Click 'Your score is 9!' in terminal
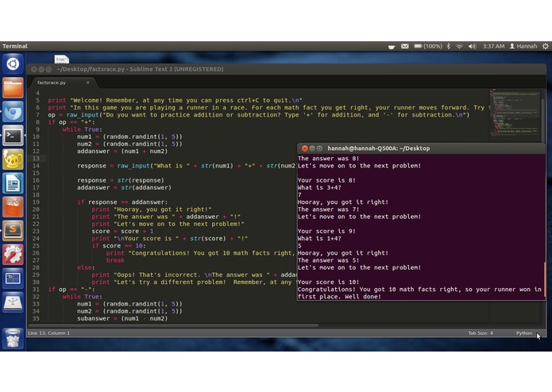 point(326,232)
